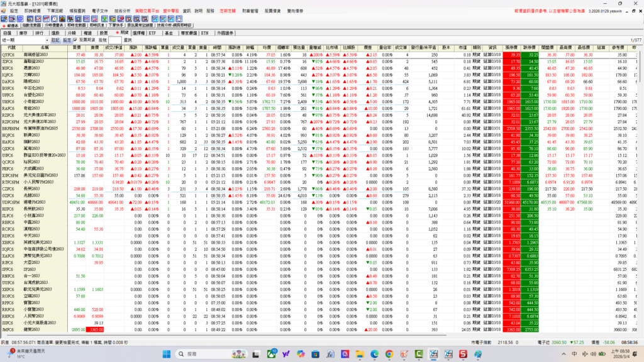Click the first icon in the toolbar
644x362 pixels.
(5, 18)
